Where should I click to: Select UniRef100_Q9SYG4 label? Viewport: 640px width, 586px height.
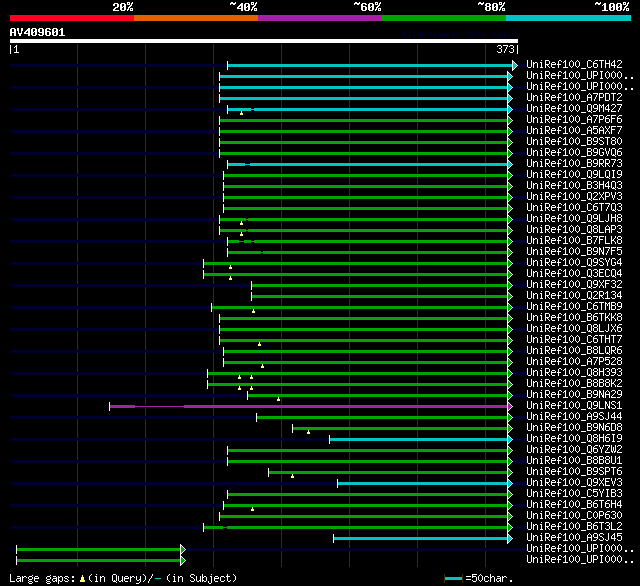pos(574,263)
